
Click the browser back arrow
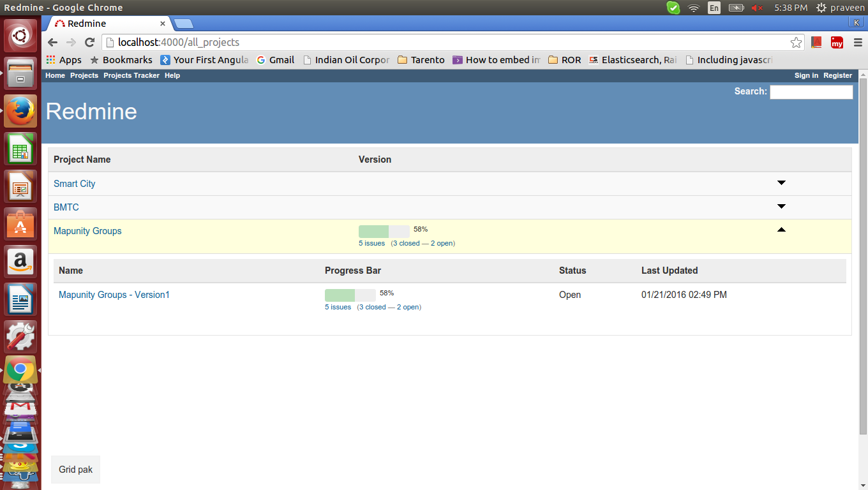pos(53,43)
